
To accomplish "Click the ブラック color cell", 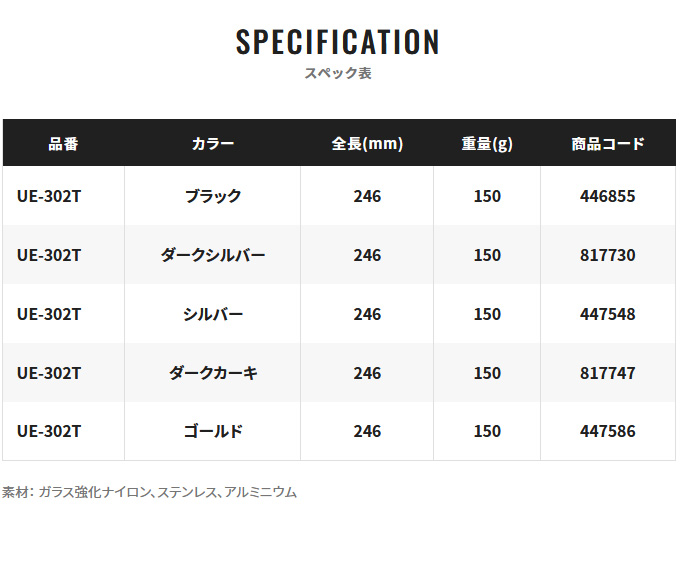I will pyautogui.click(x=213, y=196).
